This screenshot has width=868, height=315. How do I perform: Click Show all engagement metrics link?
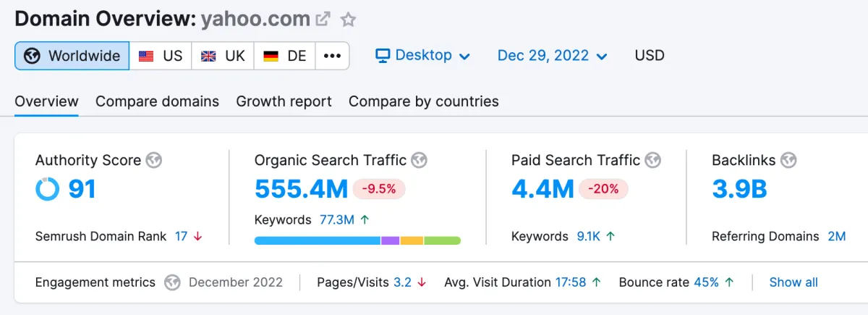click(x=793, y=282)
